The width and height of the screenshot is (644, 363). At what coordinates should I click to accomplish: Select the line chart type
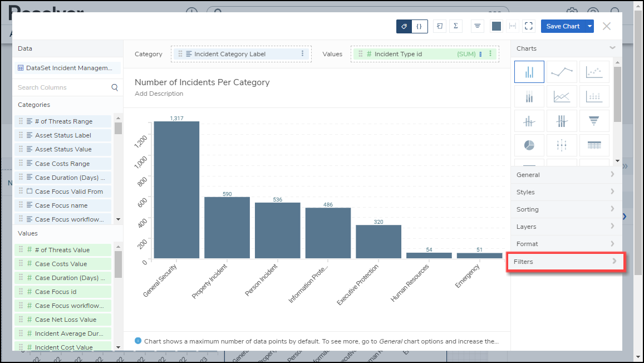562,72
